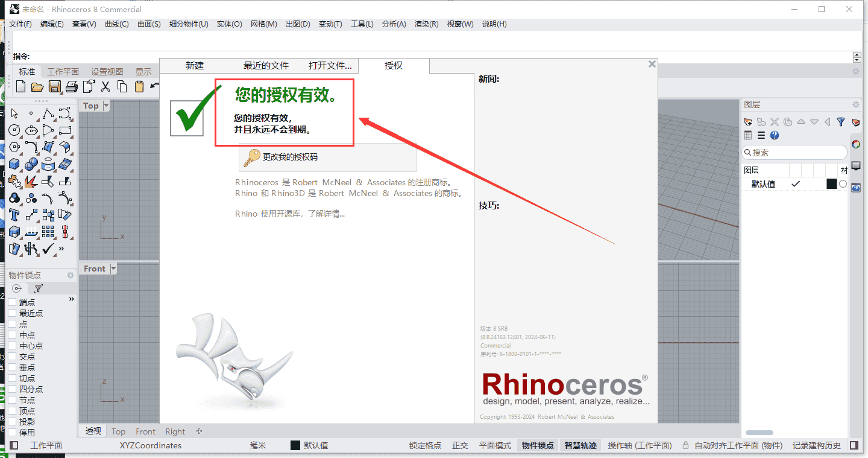Image resolution: width=868 pixels, height=458 pixels.
Task: Click the Print icon in the toolbar
Action: click(x=71, y=86)
